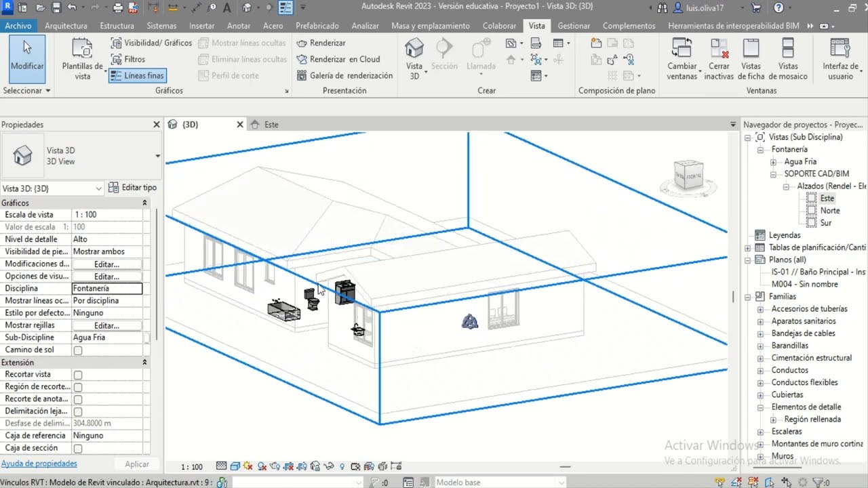Click Editar for Mostrar rejillas
This screenshot has width=868, height=488.
click(x=106, y=326)
